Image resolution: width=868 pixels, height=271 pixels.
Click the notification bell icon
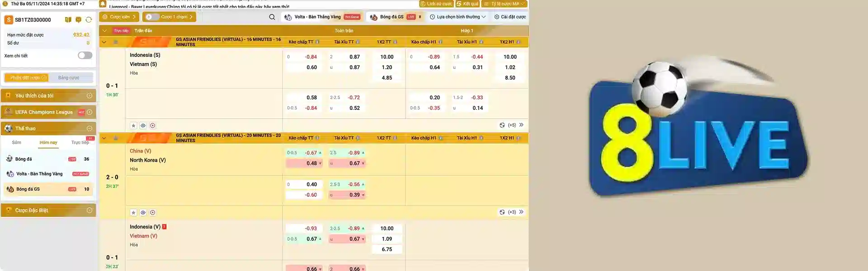pyautogui.click(x=103, y=4)
